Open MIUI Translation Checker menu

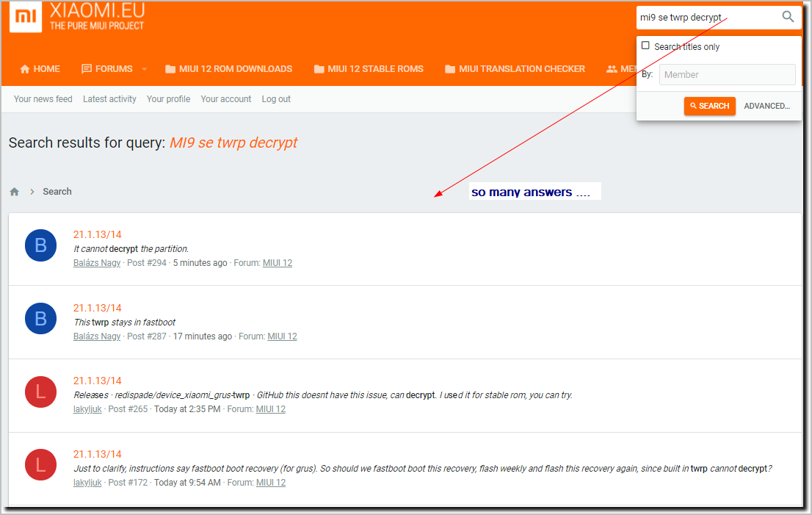515,69
